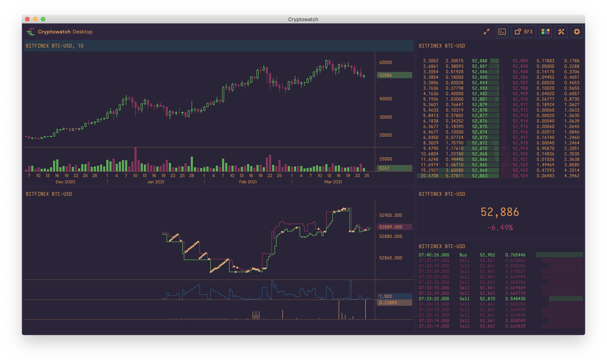
Task: Click the 07:33:22.000 Sell trade row
Action: click(x=500, y=299)
